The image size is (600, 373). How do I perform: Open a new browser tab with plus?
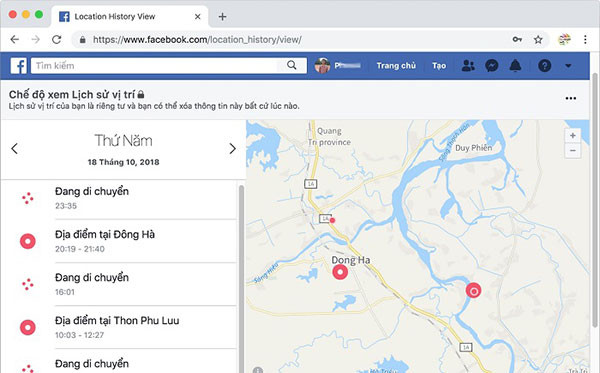(x=222, y=16)
